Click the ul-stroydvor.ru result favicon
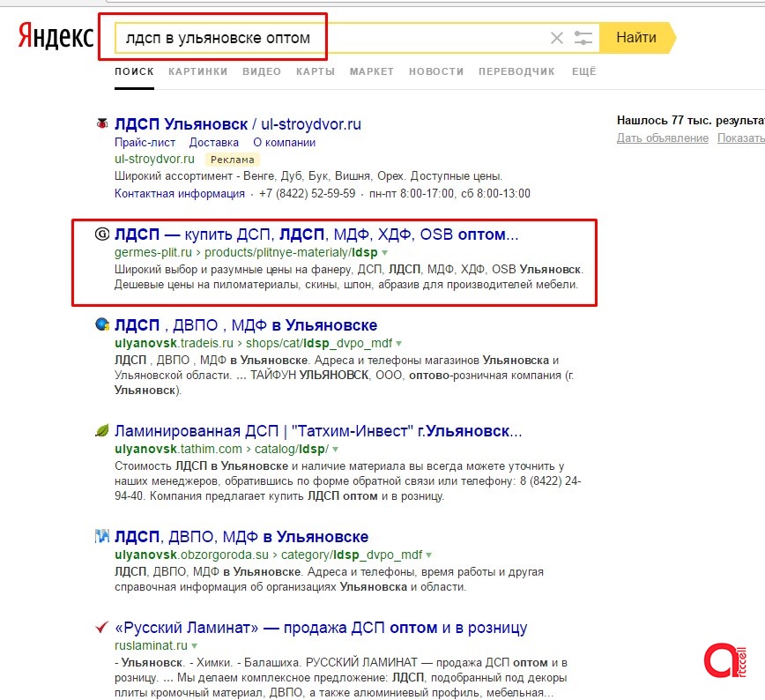This screenshot has width=765, height=700. (x=102, y=123)
